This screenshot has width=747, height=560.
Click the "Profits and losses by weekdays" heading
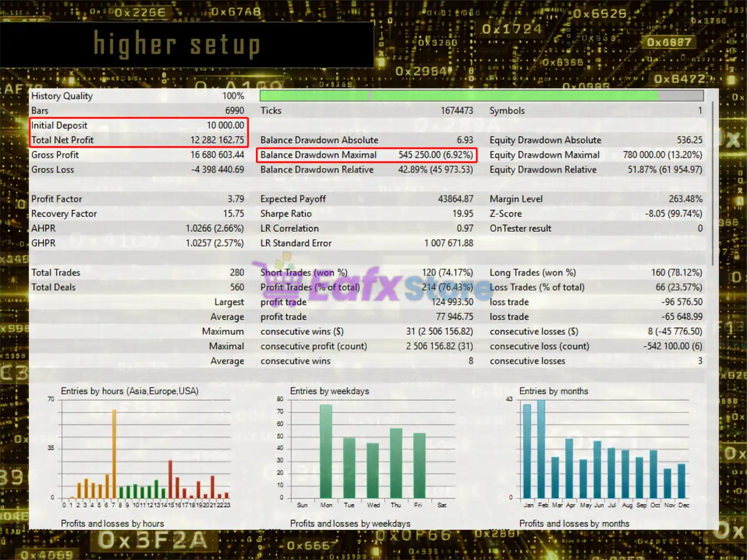click(x=350, y=524)
